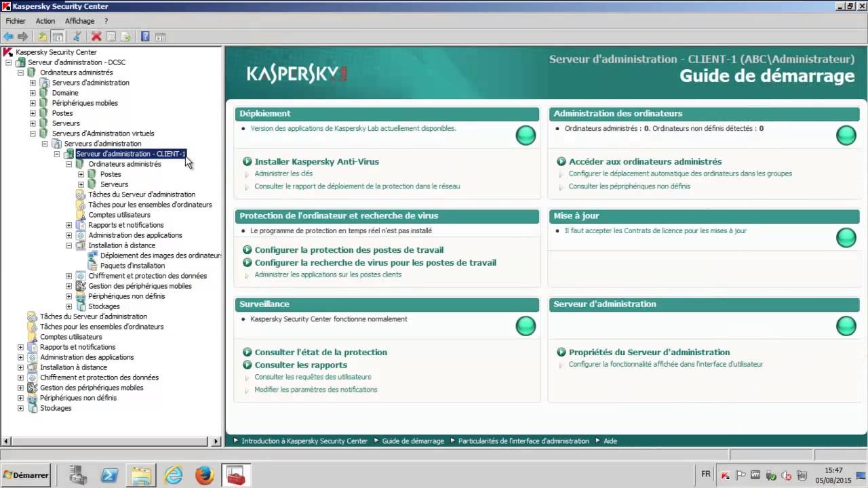Image resolution: width=868 pixels, height=488 pixels.
Task: Launch Firefox from the taskbar
Action: pyautogui.click(x=205, y=475)
